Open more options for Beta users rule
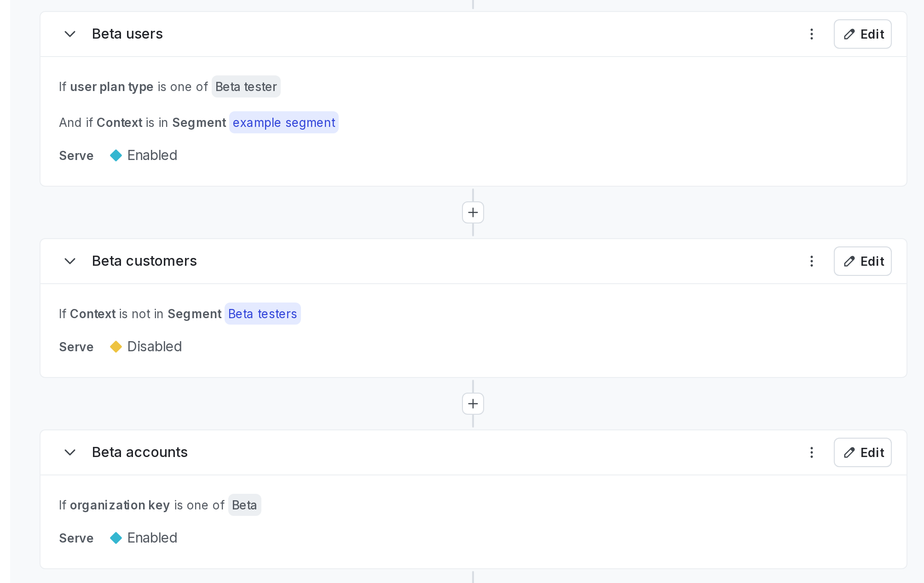Screen dimensions: 924x583 812,34
